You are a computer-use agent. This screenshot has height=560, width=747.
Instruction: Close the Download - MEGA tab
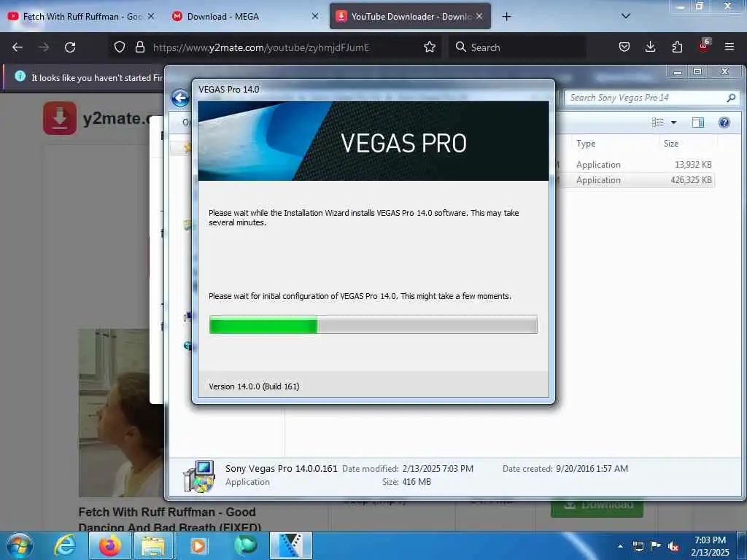[315, 16]
